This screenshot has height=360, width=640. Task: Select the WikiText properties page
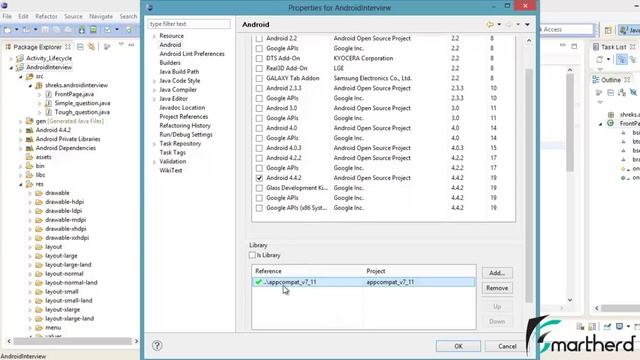click(x=171, y=171)
